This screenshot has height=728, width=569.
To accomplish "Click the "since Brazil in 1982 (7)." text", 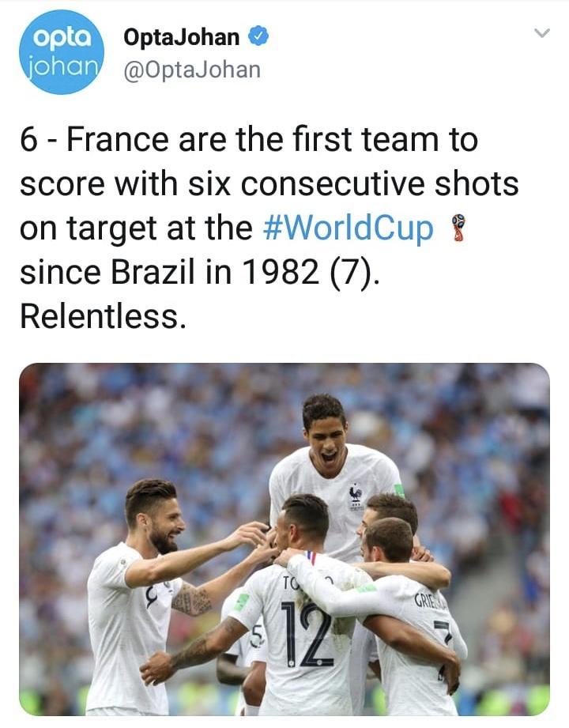I will tap(200, 272).
